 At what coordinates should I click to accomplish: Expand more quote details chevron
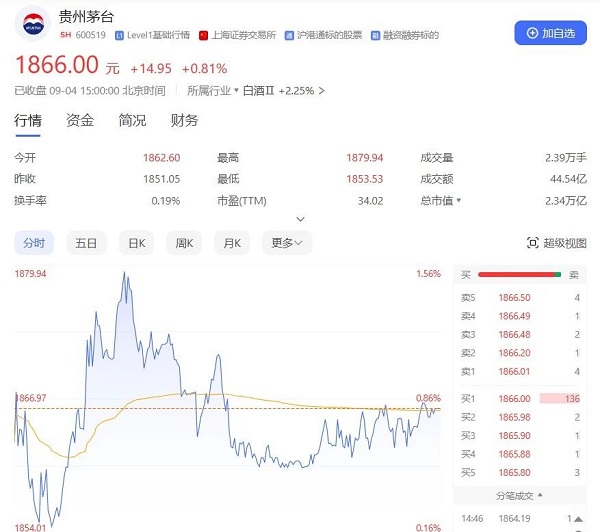pos(301,219)
